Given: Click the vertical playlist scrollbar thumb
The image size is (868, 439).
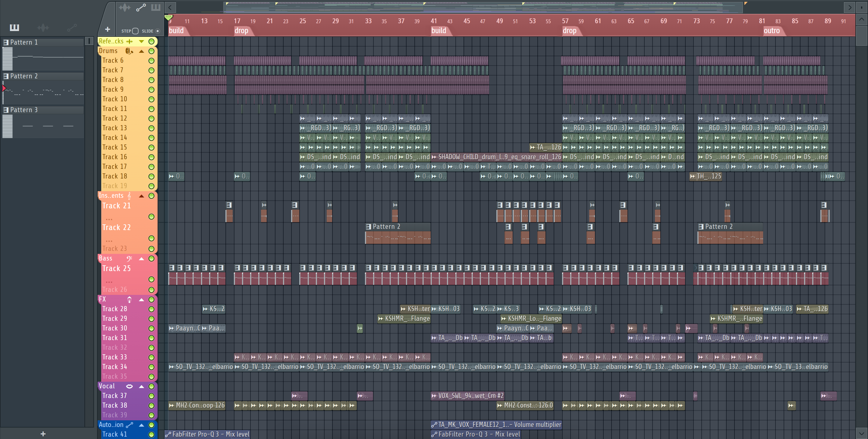Looking at the screenshot, I should pos(861,36).
